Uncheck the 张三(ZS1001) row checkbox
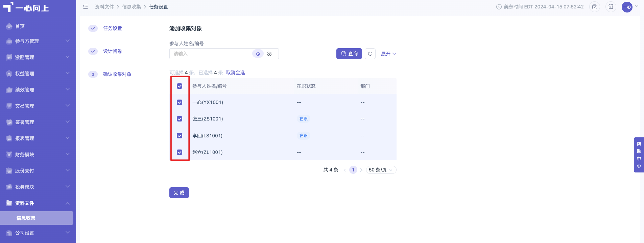The image size is (644, 243). click(x=180, y=119)
